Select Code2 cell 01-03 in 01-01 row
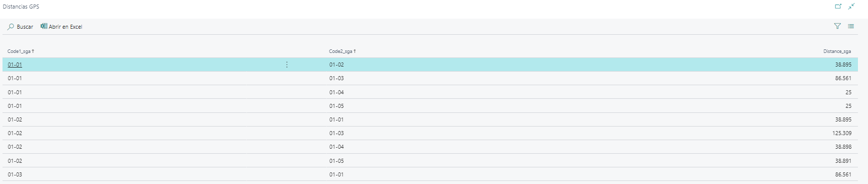 click(336, 78)
